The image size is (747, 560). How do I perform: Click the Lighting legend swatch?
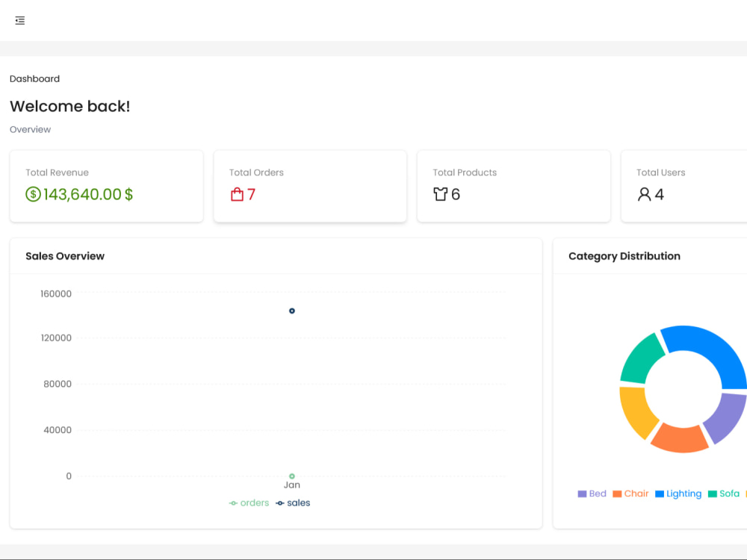click(660, 494)
